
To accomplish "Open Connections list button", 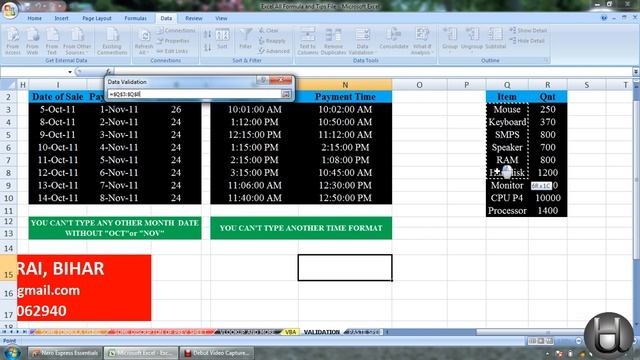I will (176, 30).
